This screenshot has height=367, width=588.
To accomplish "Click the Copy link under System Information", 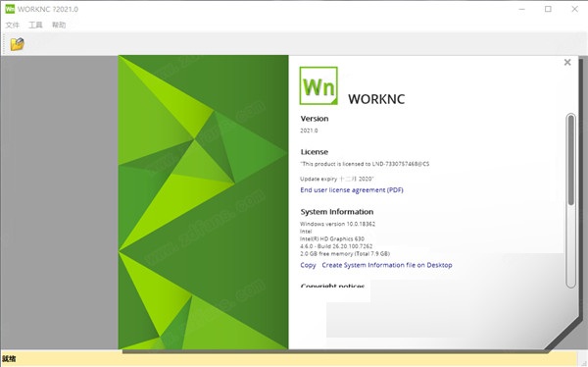I will tap(308, 265).
